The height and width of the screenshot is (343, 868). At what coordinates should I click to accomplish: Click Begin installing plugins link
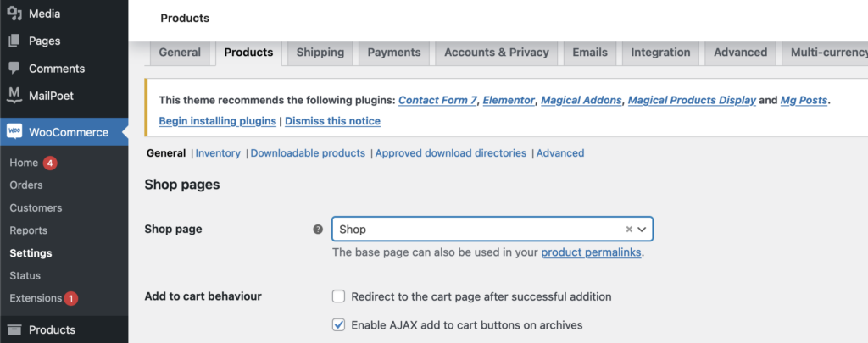[x=217, y=121]
